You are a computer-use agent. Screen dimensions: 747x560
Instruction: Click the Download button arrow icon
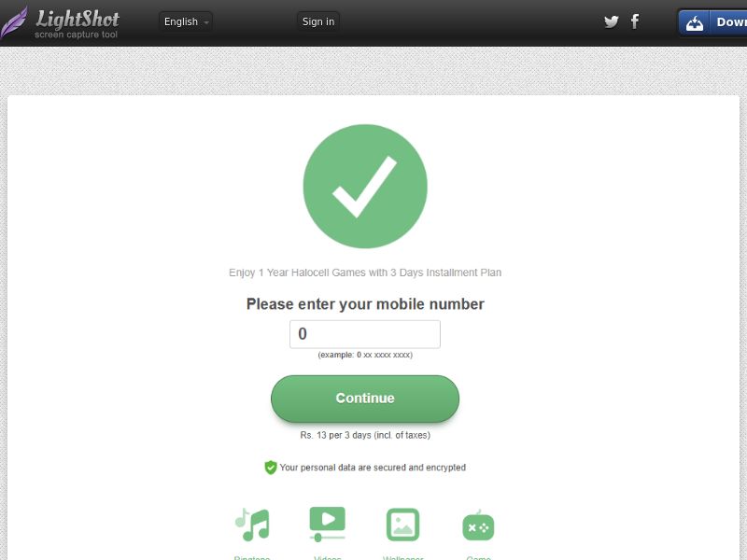point(694,22)
